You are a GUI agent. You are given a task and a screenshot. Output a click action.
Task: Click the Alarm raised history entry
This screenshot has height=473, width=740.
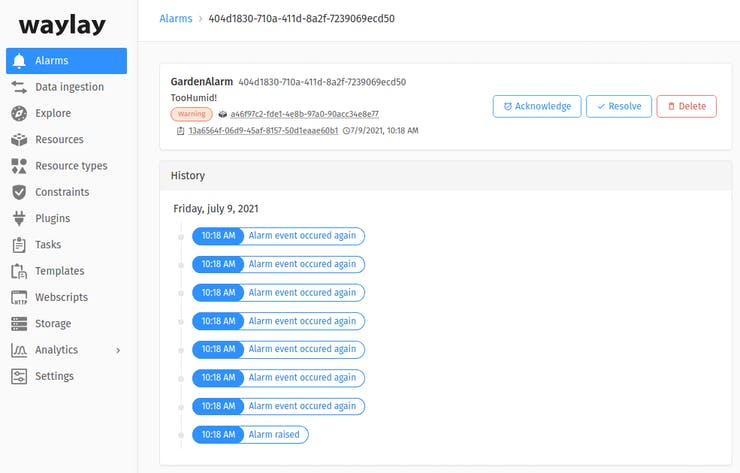(x=250, y=435)
